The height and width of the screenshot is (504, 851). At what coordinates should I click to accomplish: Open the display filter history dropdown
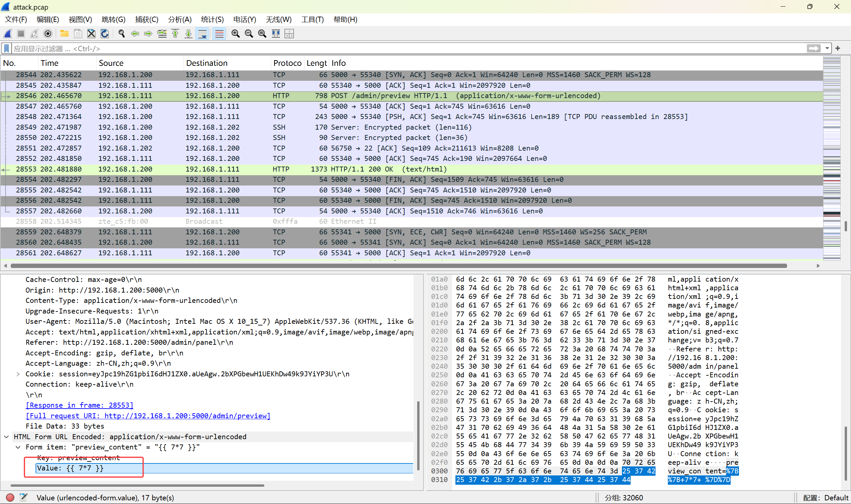click(x=827, y=49)
